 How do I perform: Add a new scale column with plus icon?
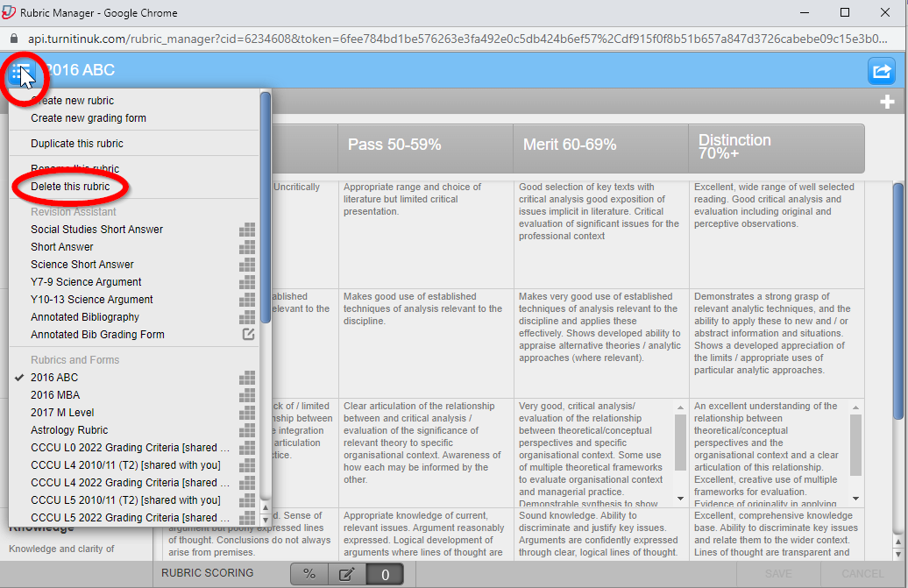click(x=887, y=103)
